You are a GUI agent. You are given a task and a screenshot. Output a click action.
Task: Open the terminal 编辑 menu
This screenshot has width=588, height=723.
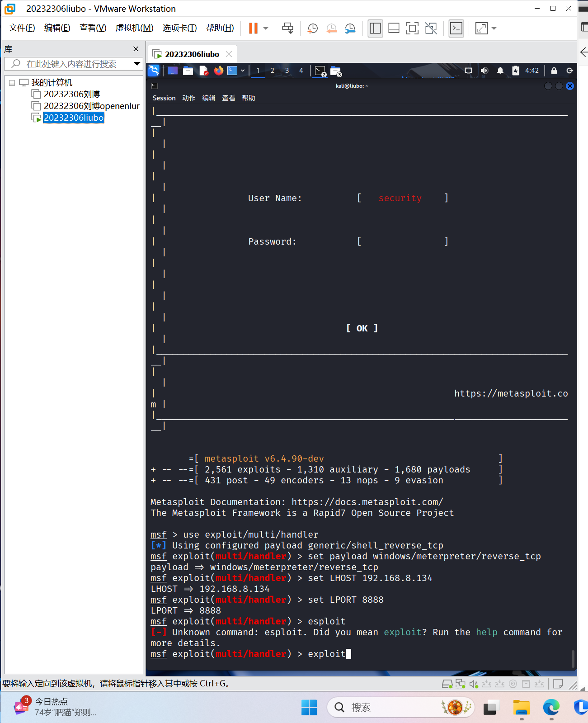[209, 98]
